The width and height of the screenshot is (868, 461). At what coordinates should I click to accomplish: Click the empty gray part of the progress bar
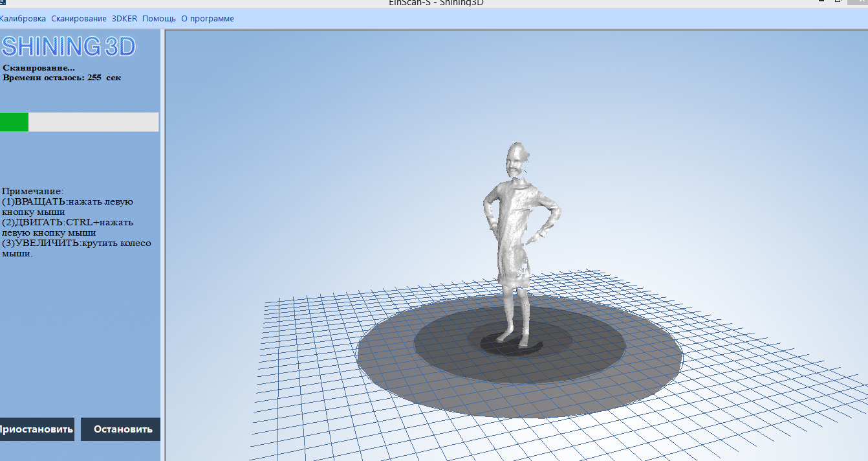tap(93, 122)
